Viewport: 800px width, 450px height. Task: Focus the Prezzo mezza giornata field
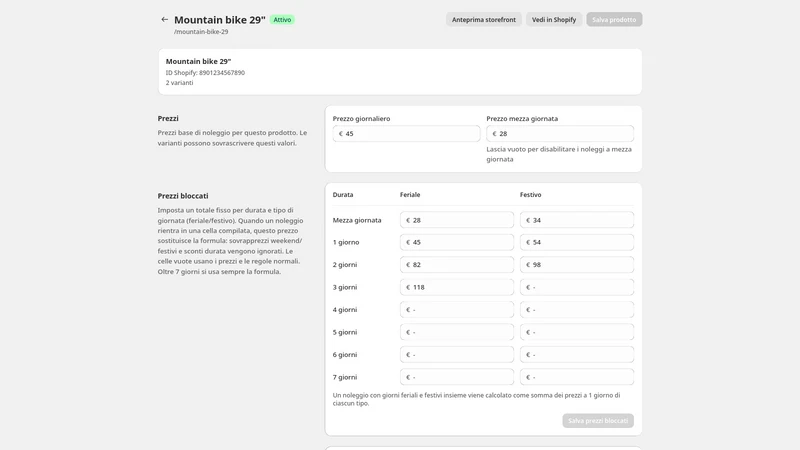point(560,134)
